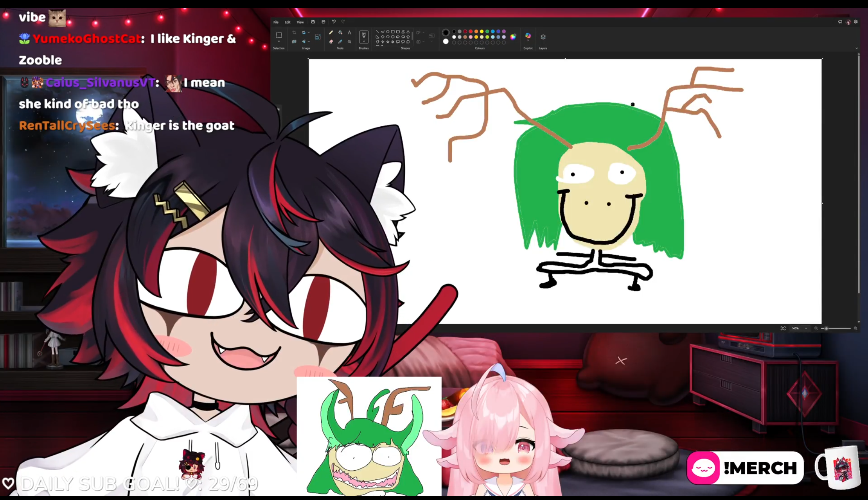
Task: Click username Caius_SilvanusVT in chat
Action: point(100,82)
